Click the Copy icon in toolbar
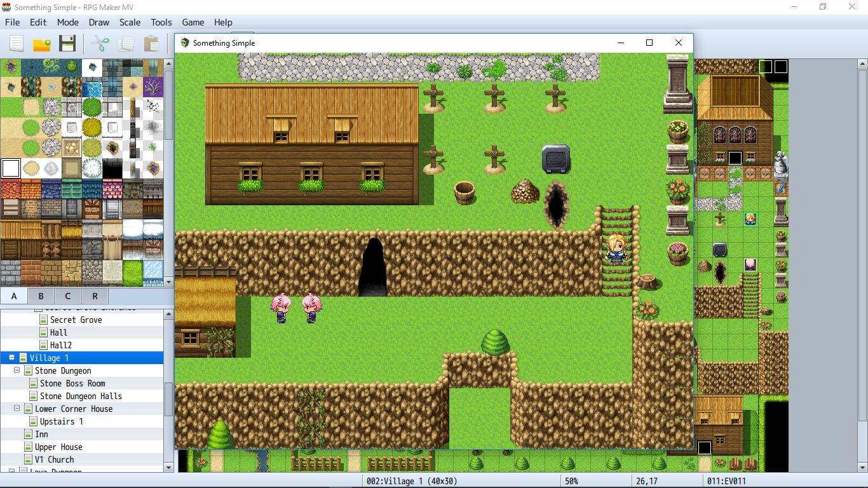The image size is (868, 488). click(126, 44)
